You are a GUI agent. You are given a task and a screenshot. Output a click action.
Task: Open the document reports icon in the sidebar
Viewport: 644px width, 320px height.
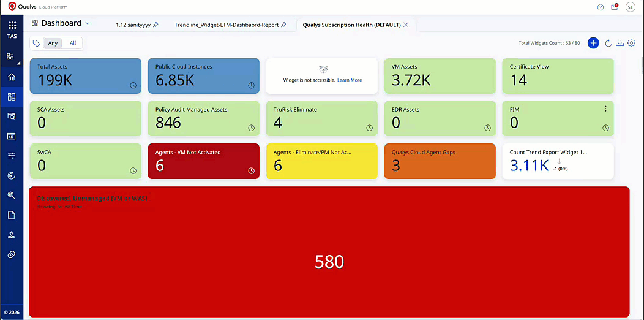[12, 215]
